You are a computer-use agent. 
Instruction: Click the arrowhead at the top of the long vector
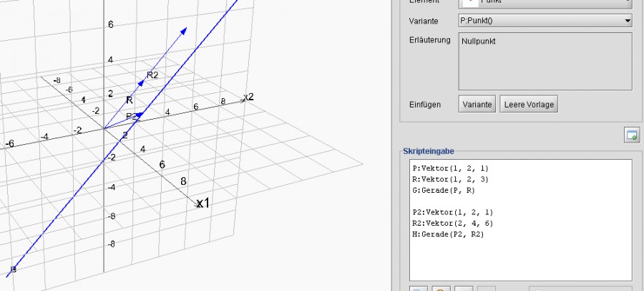(x=185, y=29)
